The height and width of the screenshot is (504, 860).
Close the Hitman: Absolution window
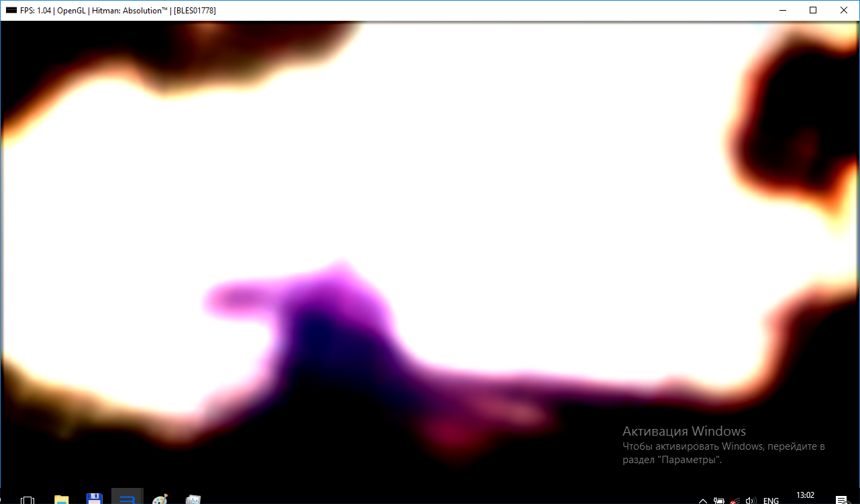coord(844,10)
